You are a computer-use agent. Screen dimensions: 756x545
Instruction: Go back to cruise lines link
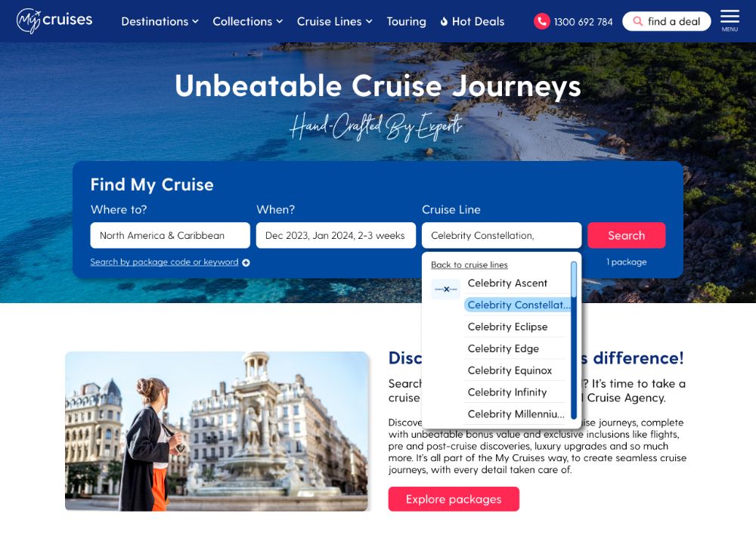coord(469,265)
